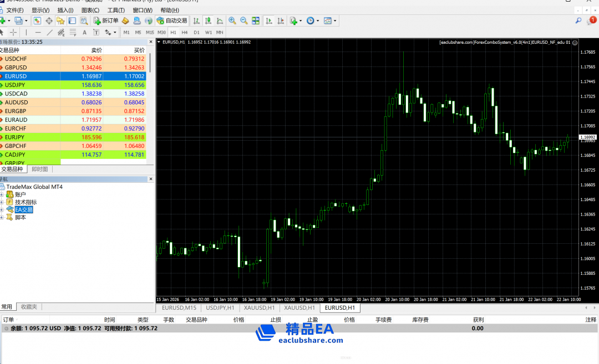Click the tile windows grid icon
The width and height of the screenshot is (599, 364).
coord(256,21)
